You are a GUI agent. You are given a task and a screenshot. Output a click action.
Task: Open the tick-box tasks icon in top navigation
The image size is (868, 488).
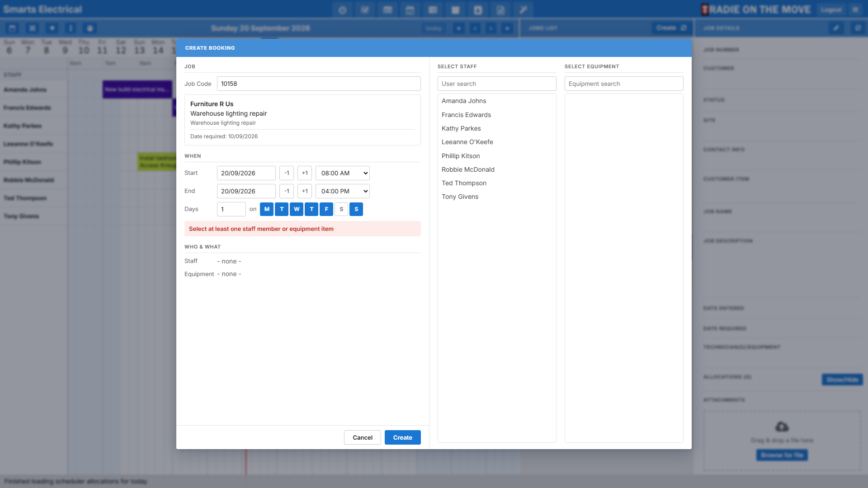pyautogui.click(x=365, y=10)
